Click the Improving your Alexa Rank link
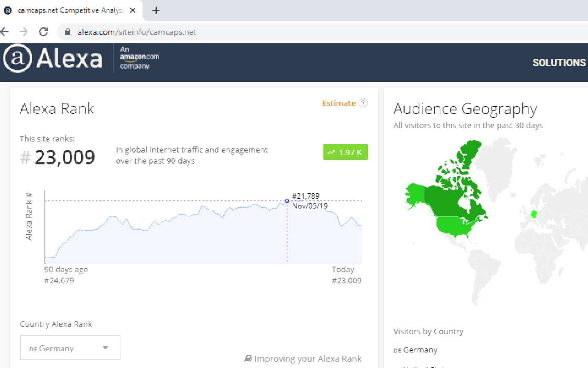The height and width of the screenshot is (368, 588). click(307, 359)
